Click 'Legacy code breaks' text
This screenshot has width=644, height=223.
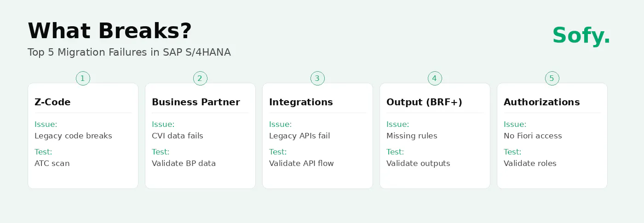[73, 136]
